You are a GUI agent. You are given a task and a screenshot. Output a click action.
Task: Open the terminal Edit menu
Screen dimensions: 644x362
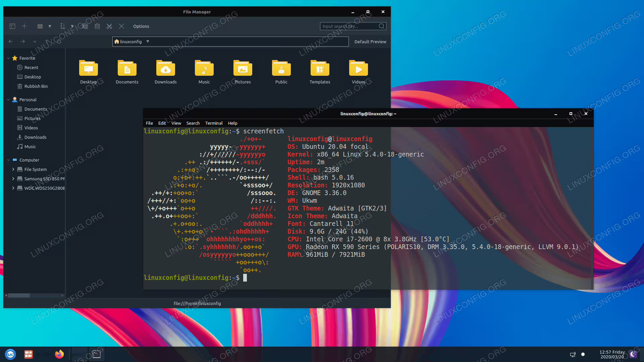coord(162,123)
